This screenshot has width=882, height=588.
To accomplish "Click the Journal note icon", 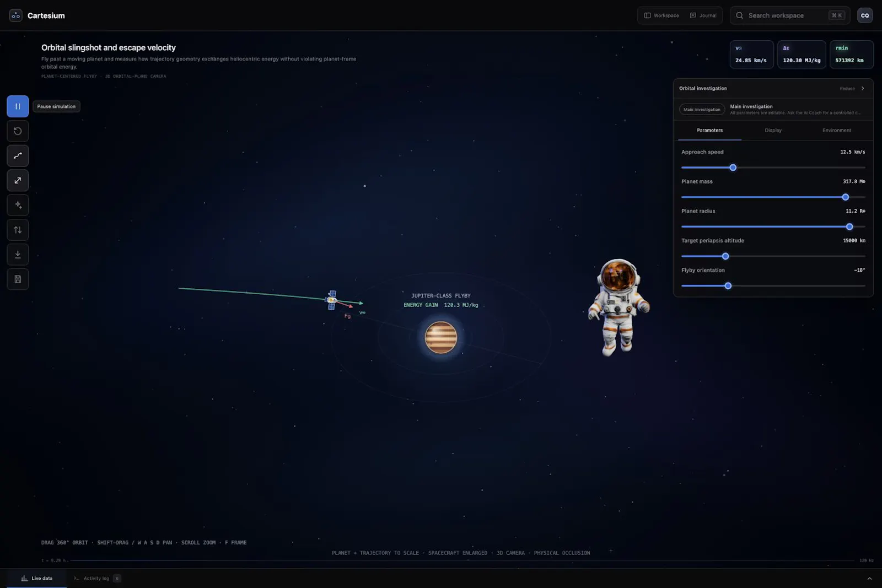I will pyautogui.click(x=693, y=15).
